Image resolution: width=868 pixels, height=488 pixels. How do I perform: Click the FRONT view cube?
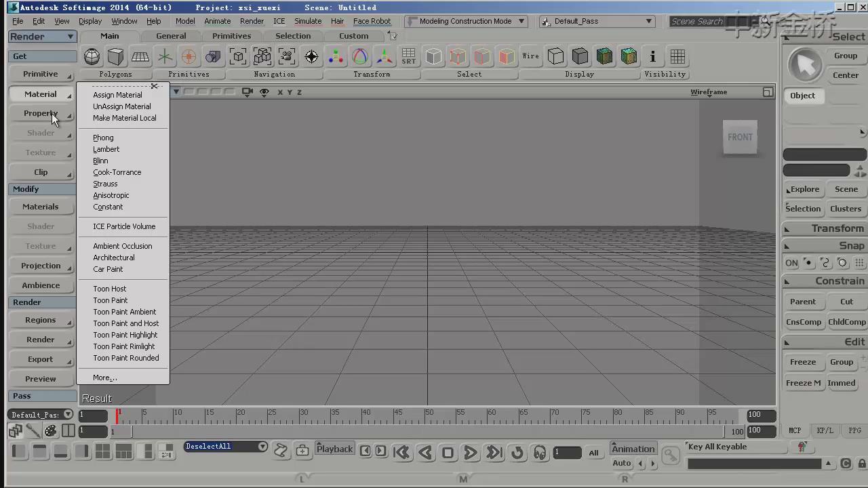[x=740, y=138]
